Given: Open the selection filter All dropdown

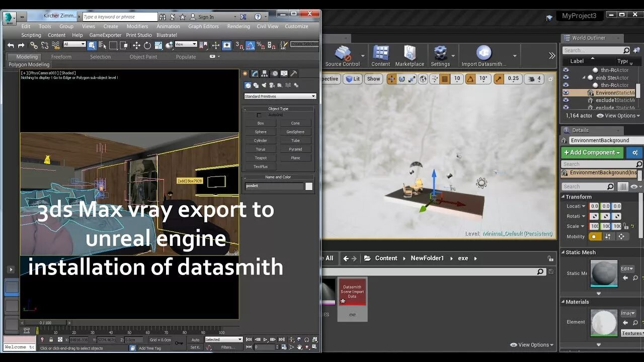Looking at the screenshot, I should coord(74,44).
